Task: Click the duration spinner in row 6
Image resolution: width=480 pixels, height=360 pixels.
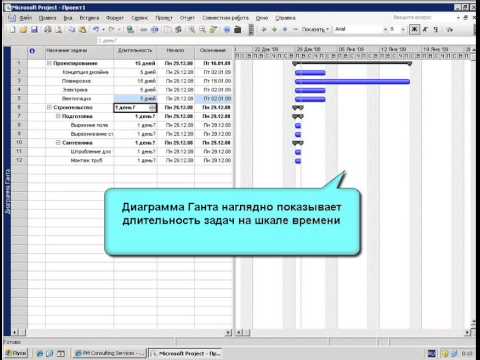Action: coord(153,107)
